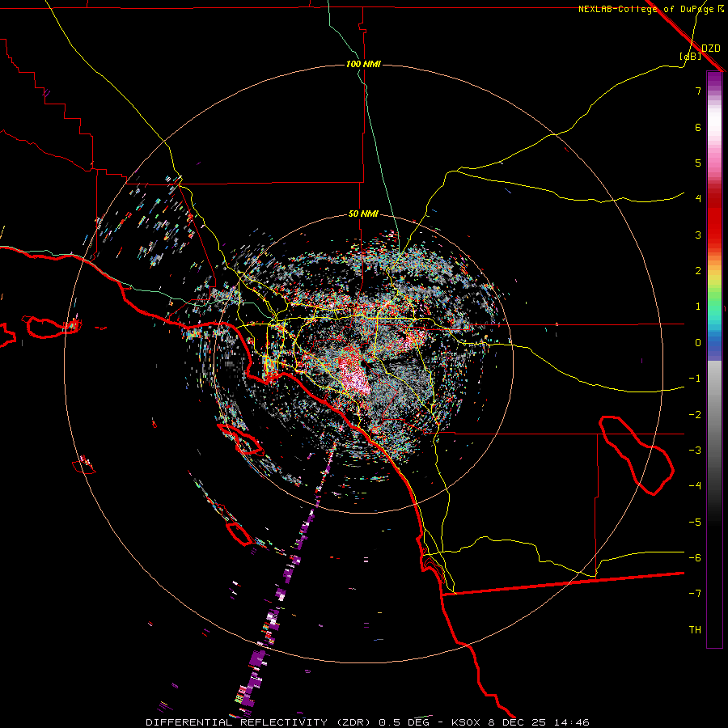Select the 3 value on color scale

pyautogui.click(x=698, y=235)
